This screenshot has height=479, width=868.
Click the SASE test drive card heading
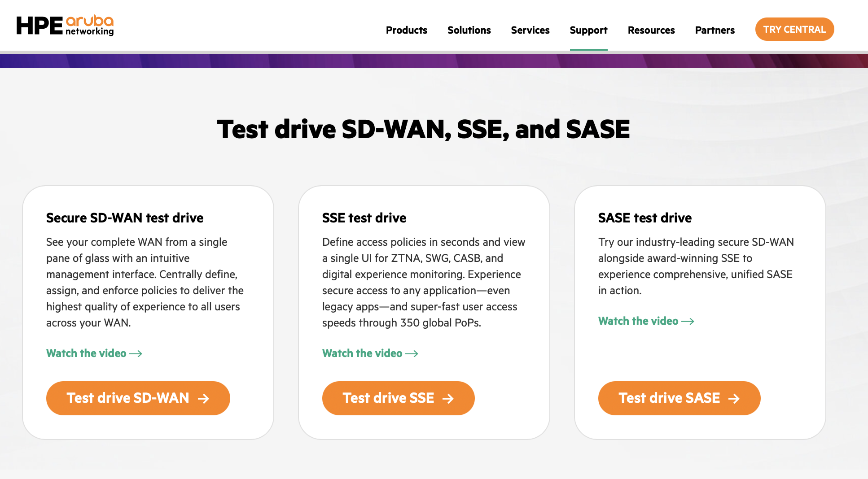(x=645, y=218)
